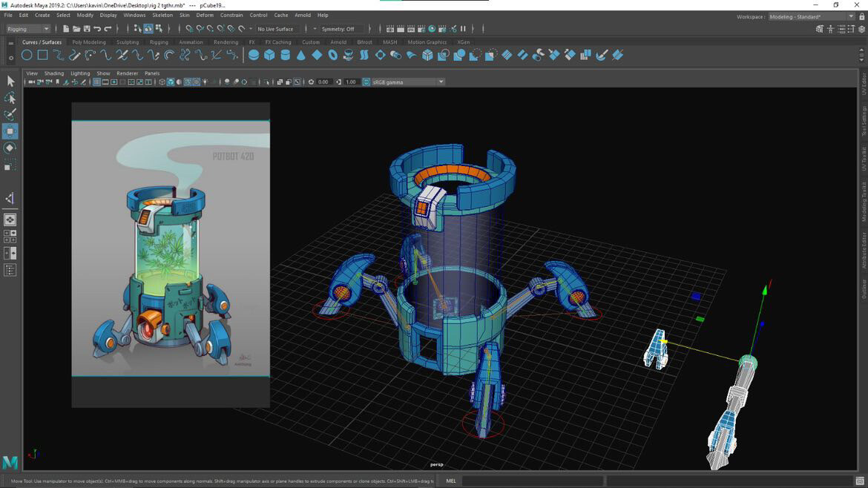This screenshot has height=488, width=868.
Task: Undo the last action via toolbar icon
Action: 99,28
